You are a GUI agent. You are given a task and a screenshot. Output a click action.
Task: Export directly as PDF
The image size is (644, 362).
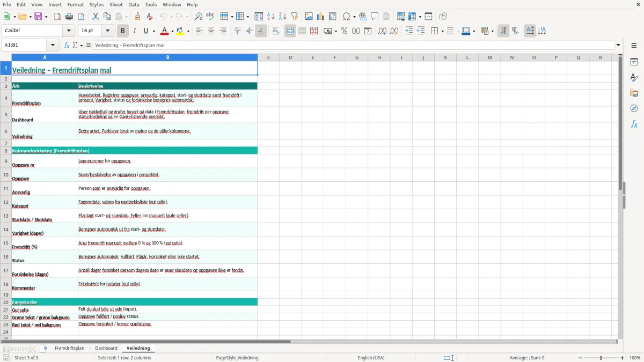pos(57,17)
